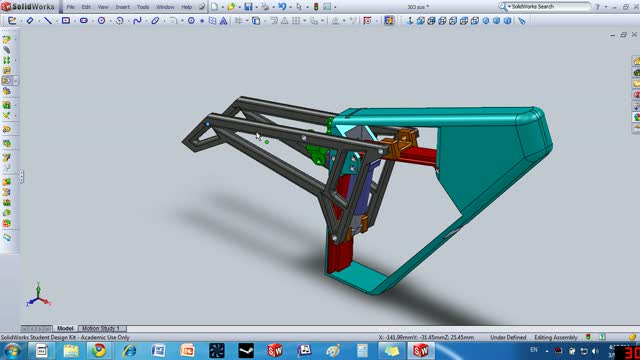Switch to the Normal To view
This screenshot has width=640, height=360.
tap(410, 21)
